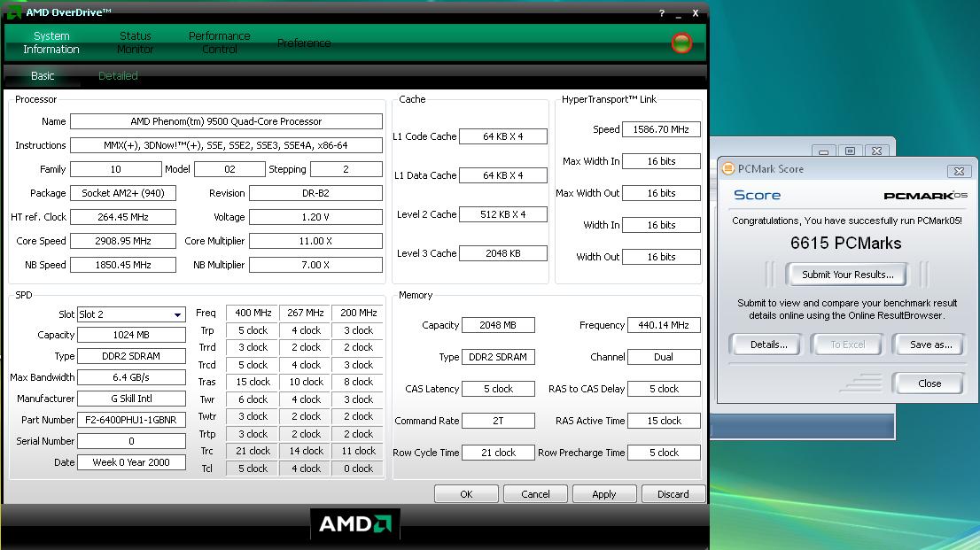This screenshot has height=550, width=980.
Task: Minimize the background PCMark window
Action: 824,151
